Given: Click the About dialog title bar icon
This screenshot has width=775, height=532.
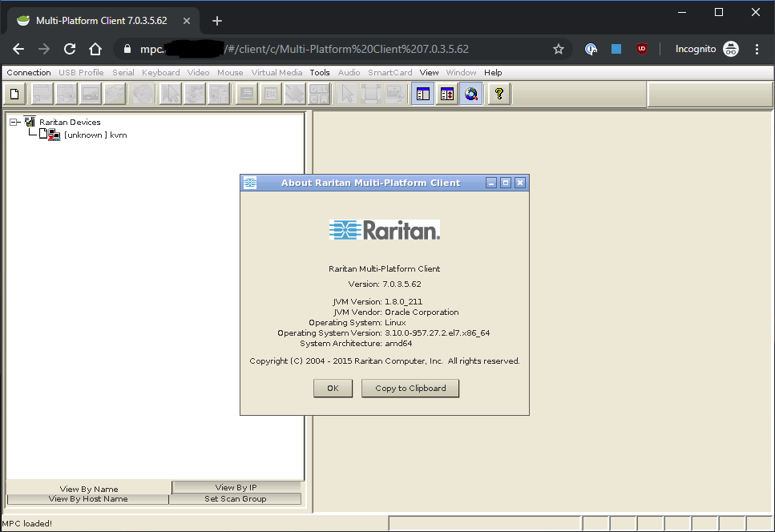Looking at the screenshot, I should coord(250,183).
